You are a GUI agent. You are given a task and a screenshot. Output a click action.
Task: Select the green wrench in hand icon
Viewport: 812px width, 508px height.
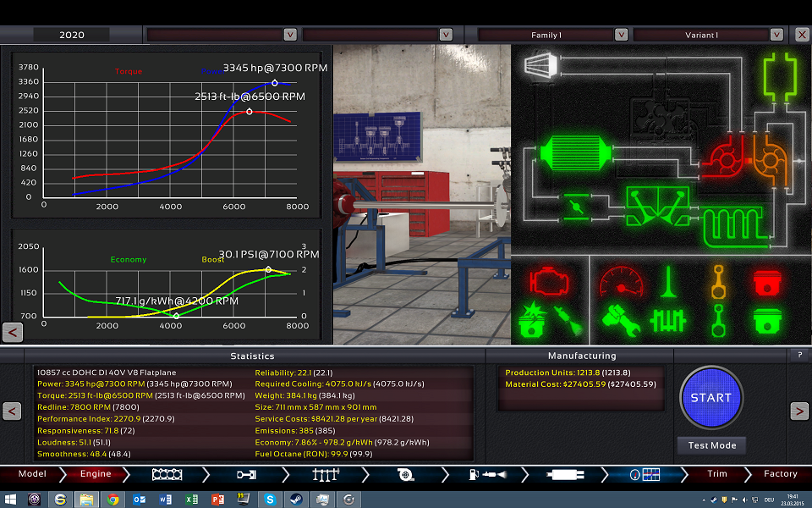pyautogui.click(x=622, y=320)
